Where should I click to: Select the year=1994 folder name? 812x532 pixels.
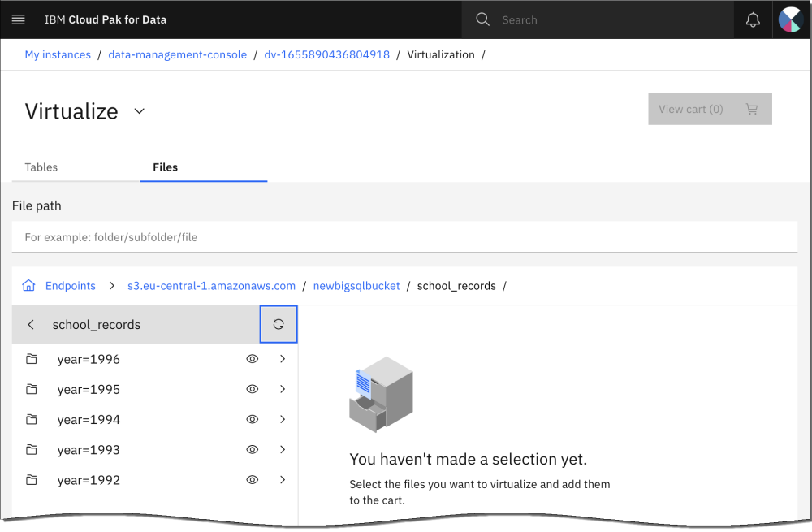pos(89,419)
